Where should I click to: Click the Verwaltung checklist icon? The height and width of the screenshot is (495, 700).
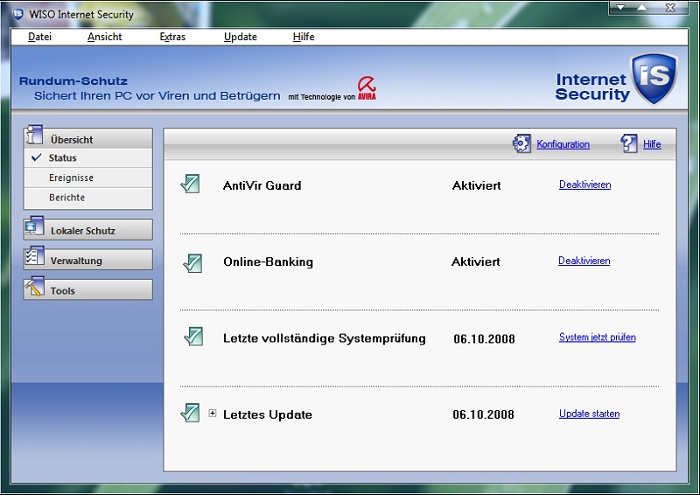tap(35, 260)
